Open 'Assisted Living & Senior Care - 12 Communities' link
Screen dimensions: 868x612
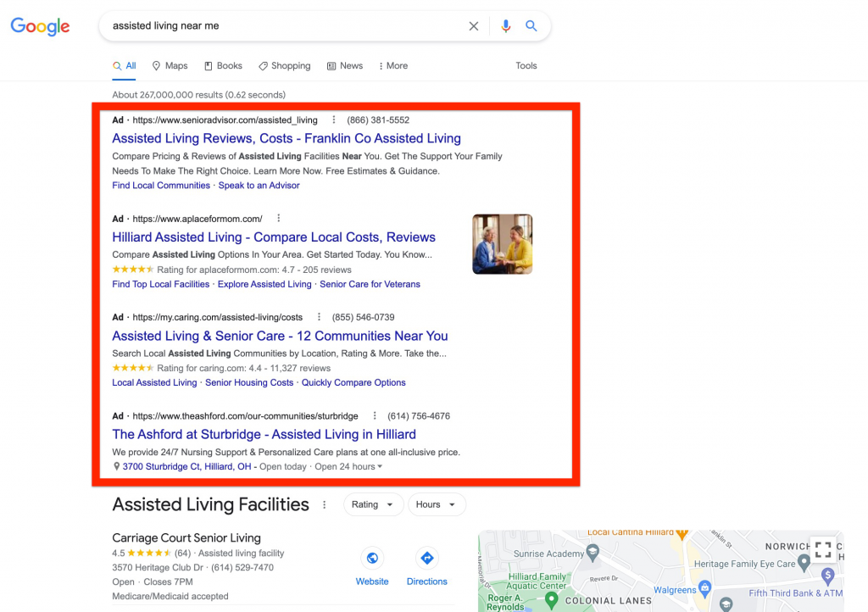point(280,336)
